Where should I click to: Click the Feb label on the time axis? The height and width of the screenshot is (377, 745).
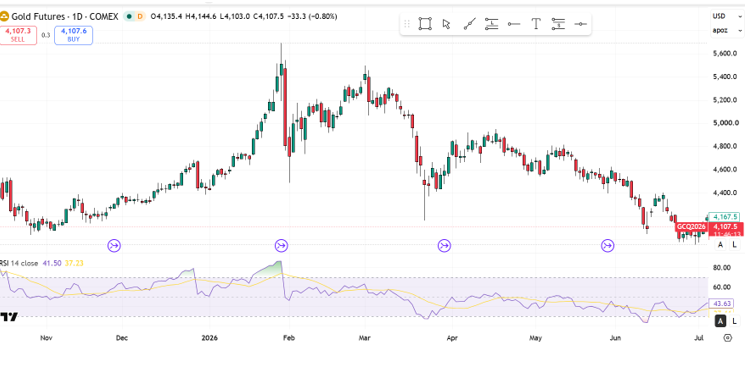[289, 338]
